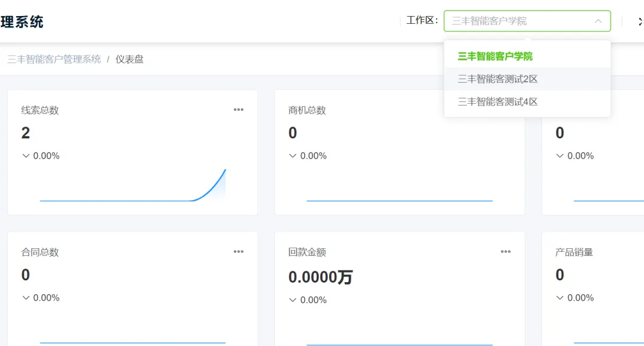644x346 pixels.
Task: Select 三丰智能客户学院 in the workspace list
Action: (x=527, y=56)
